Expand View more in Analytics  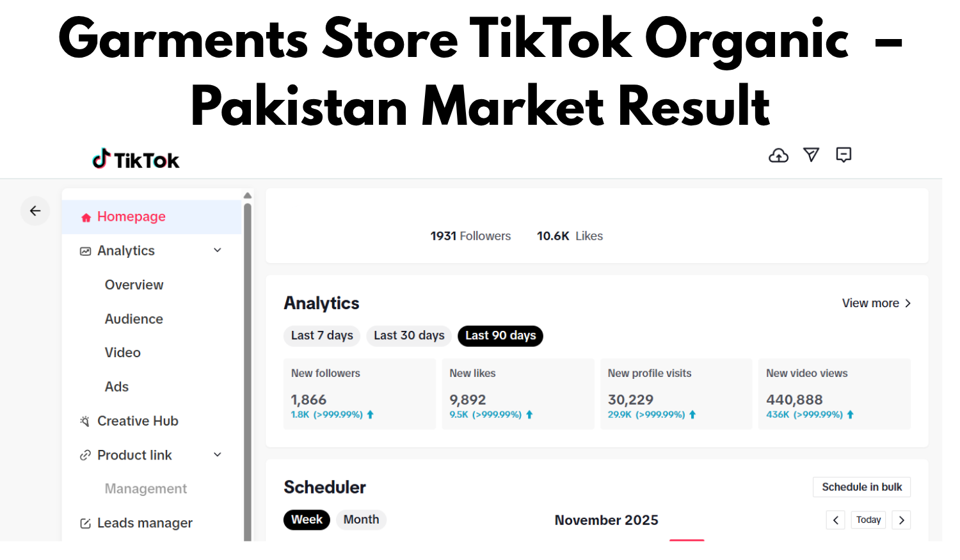coord(876,303)
